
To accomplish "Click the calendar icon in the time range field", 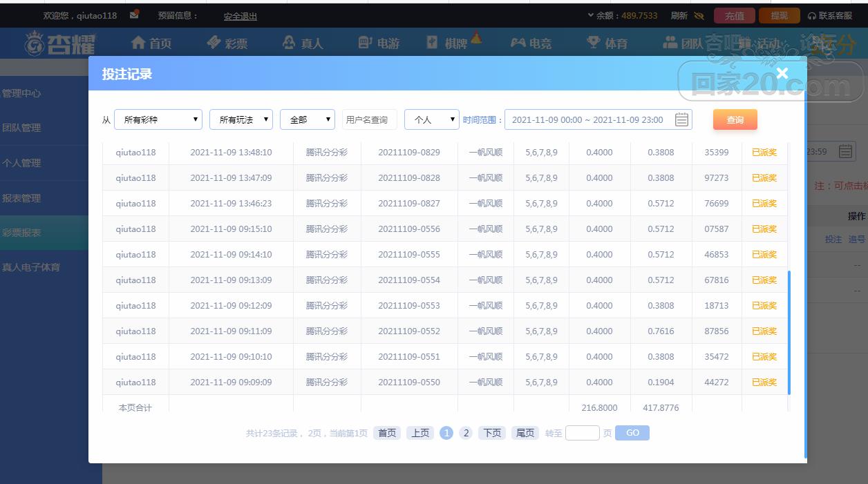I will click(x=681, y=119).
